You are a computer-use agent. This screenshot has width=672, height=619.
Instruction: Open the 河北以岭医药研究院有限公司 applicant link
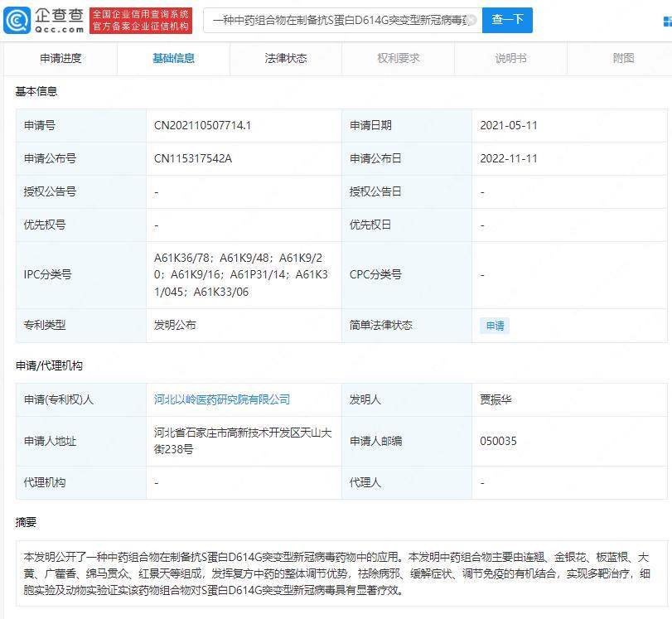coord(222,399)
